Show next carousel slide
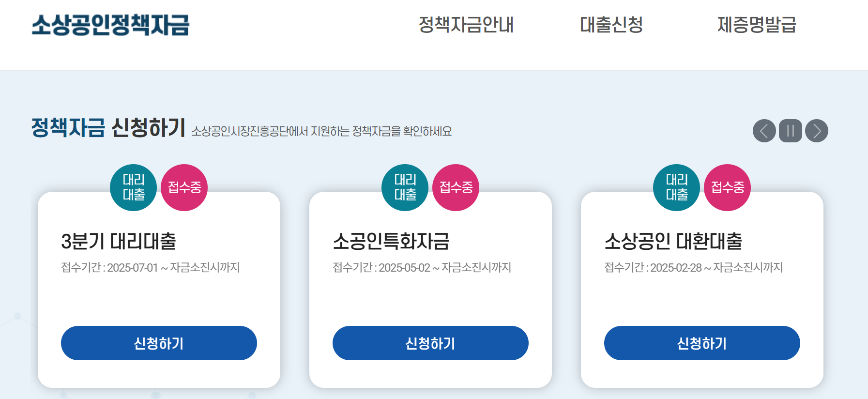 [x=816, y=131]
